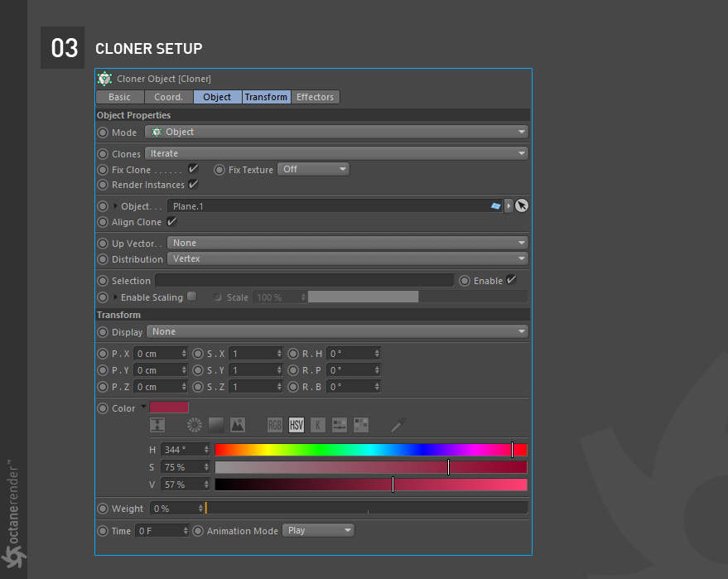This screenshot has width=728, height=579.
Task: Open the Up Vector dropdown showing None
Action: point(348,243)
